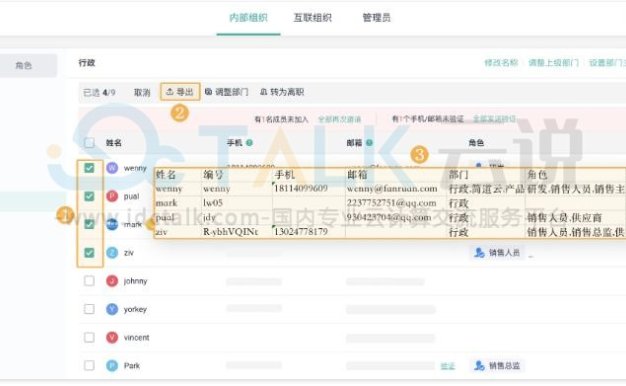Open the 互联组织 tab
Viewport: 626px width, 386px height.
312,18
